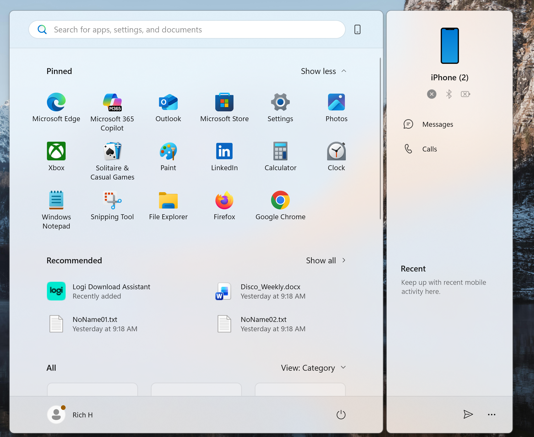Image resolution: width=534 pixels, height=437 pixels.
Task: Open the Settings gear app
Action: [280, 108]
